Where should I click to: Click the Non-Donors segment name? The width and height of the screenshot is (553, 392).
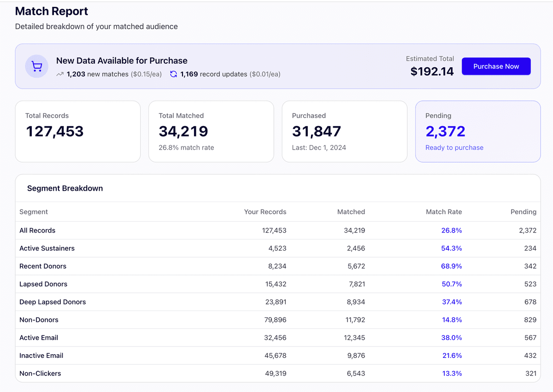39,320
